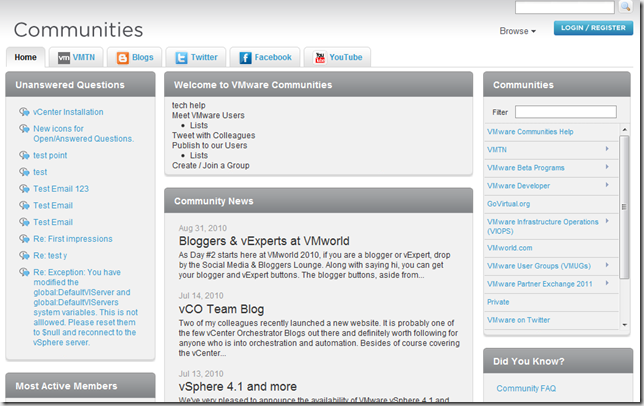Click question icon beside New icons for
The height and width of the screenshot is (406, 644).
24,128
